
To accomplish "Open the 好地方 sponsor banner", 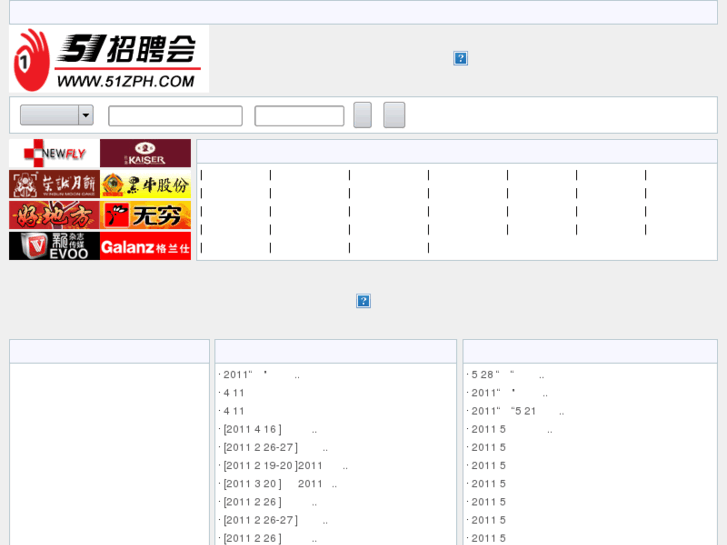I will pyautogui.click(x=54, y=215).
